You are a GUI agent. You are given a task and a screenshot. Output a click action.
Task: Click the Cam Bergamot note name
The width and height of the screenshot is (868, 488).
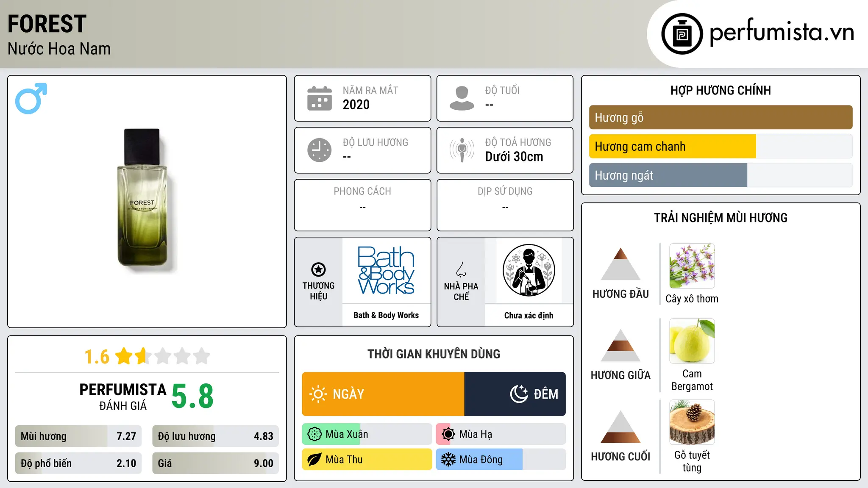(x=692, y=380)
